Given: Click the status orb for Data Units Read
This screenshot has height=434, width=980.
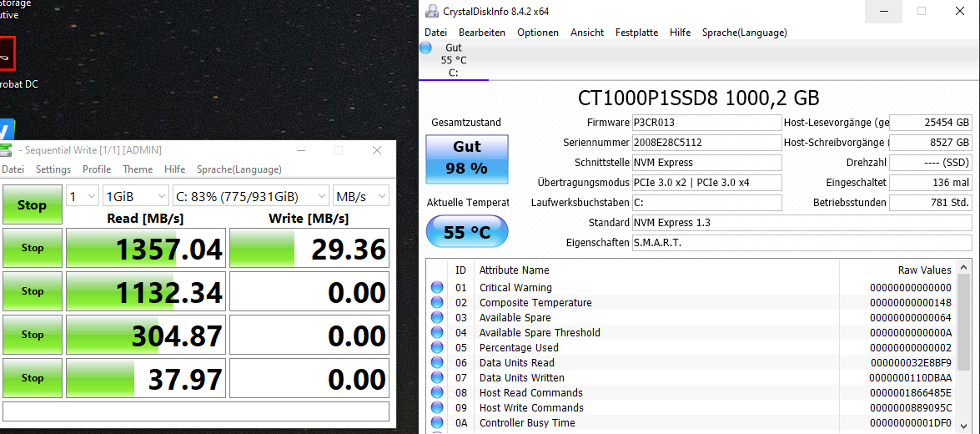Looking at the screenshot, I should pos(437,363).
